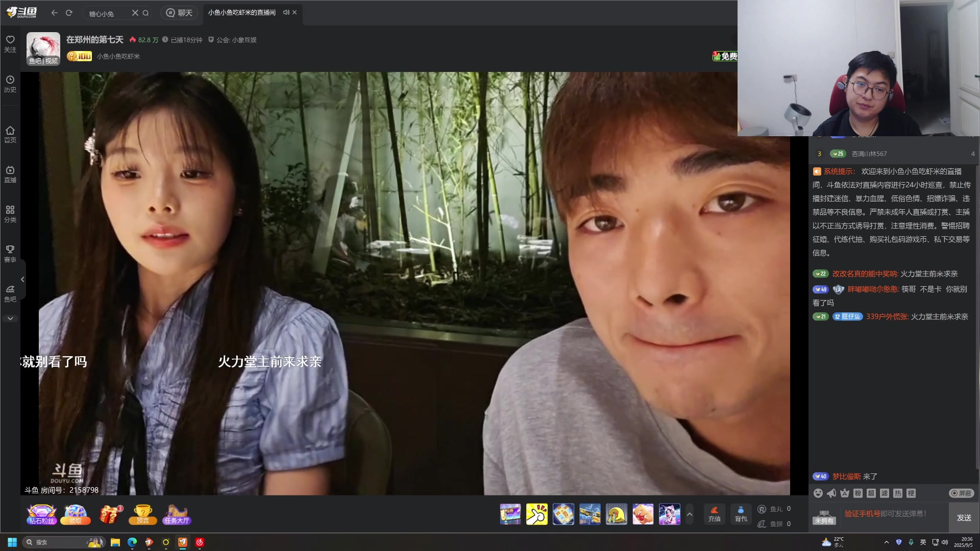Toggle the 粉 chat option
980x551 pixels.
858,493
